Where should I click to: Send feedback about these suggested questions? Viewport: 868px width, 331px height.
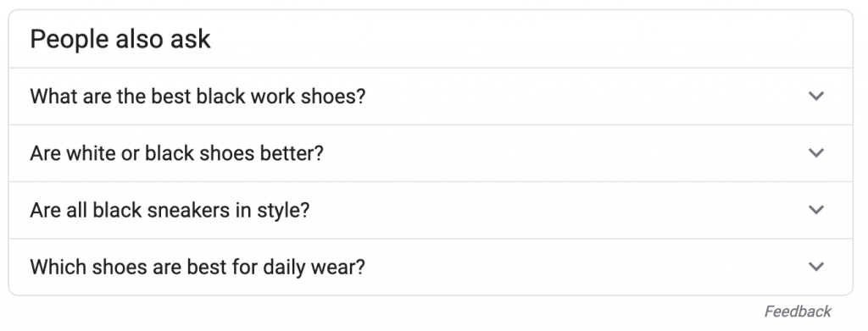click(798, 312)
